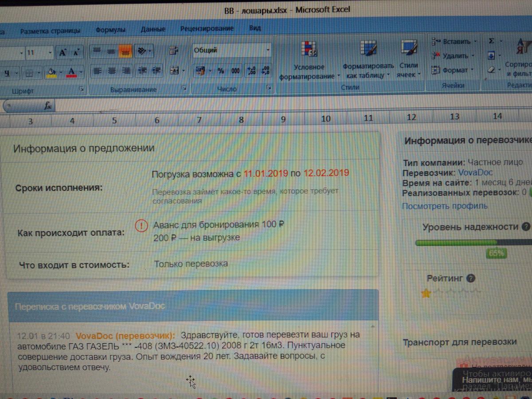Expand the Удалить cells dropdown
This screenshot has height=399, width=532.
pos(473,56)
